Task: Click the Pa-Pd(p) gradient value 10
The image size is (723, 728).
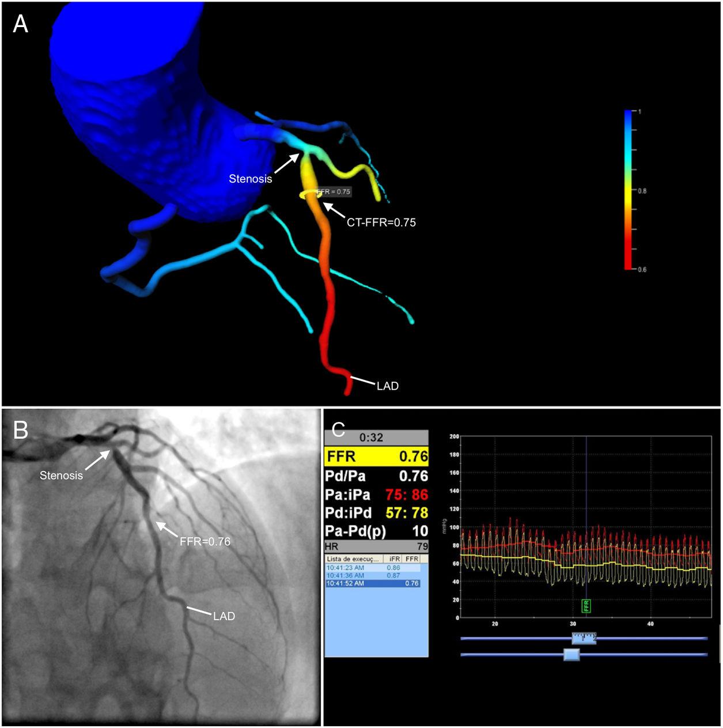Action: pos(376,530)
